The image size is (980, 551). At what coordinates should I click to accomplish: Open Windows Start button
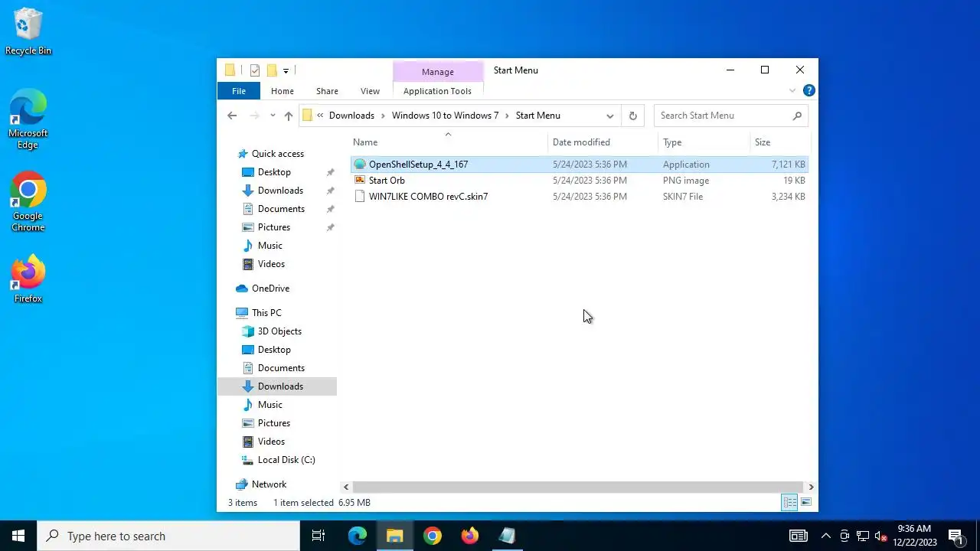[x=18, y=536]
